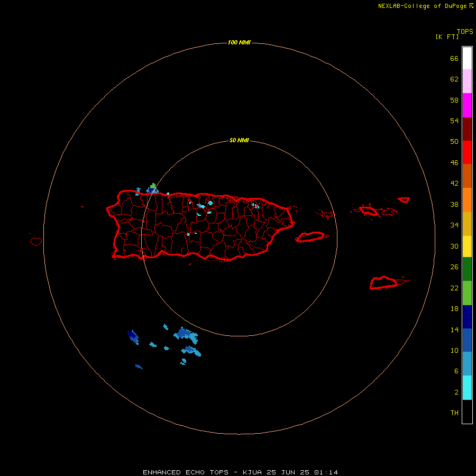The height and width of the screenshot is (476, 476).
Task: Click the TOPS legend title
Action: [465, 31]
